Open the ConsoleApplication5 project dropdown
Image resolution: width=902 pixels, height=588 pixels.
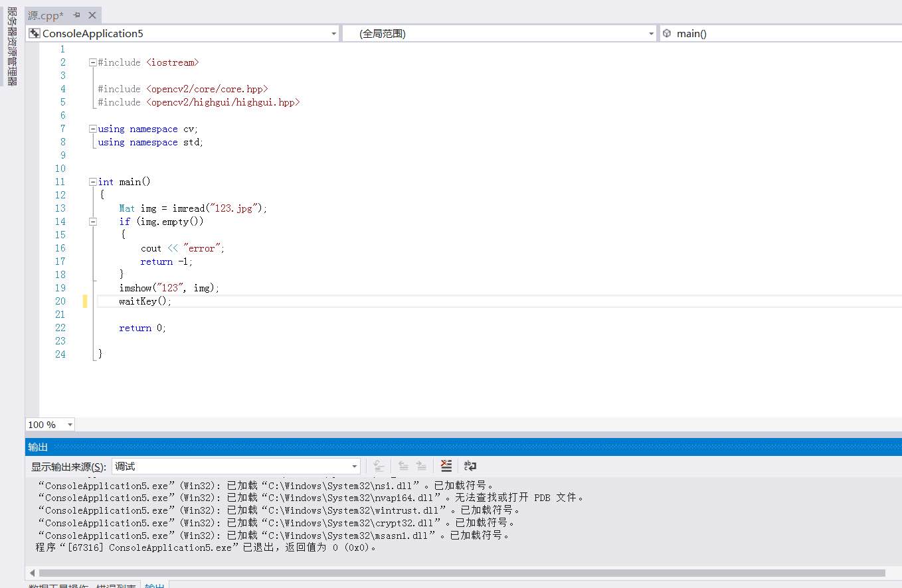click(x=333, y=33)
